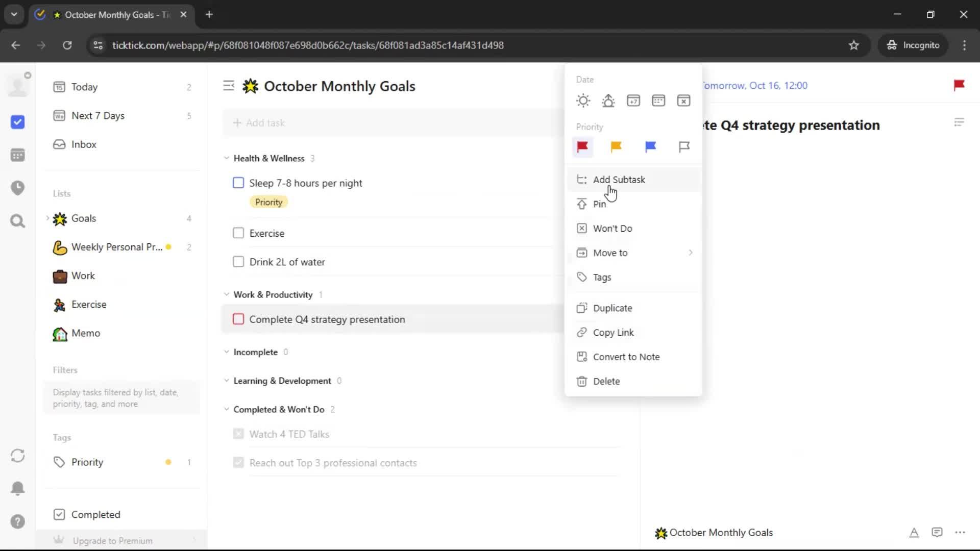Viewport: 980px width, 551px height.
Task: Set date to Today sun icon
Action: (583, 101)
